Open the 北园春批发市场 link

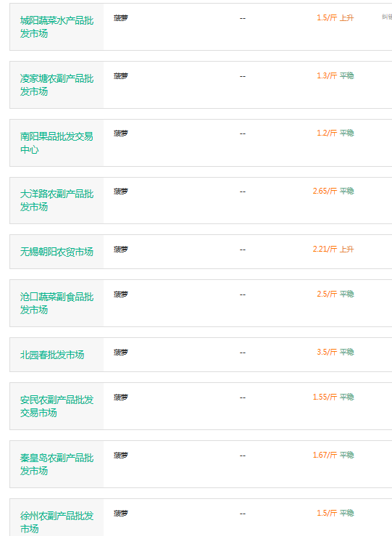[x=52, y=355]
